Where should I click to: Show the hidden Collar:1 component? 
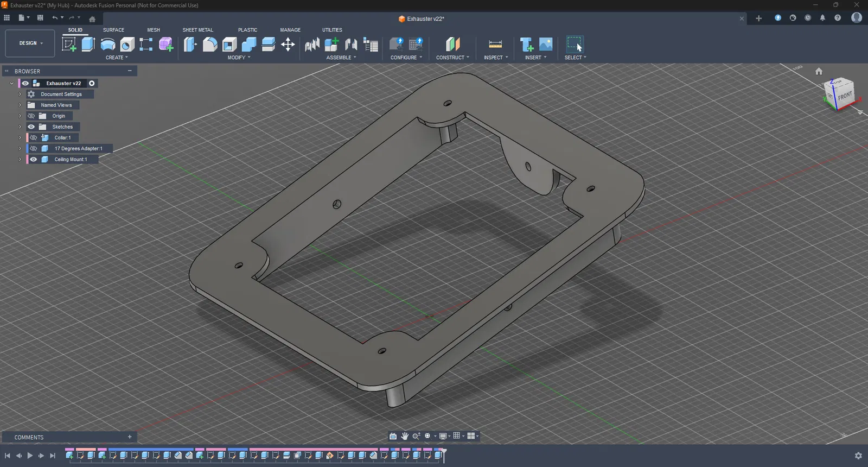pyautogui.click(x=34, y=138)
